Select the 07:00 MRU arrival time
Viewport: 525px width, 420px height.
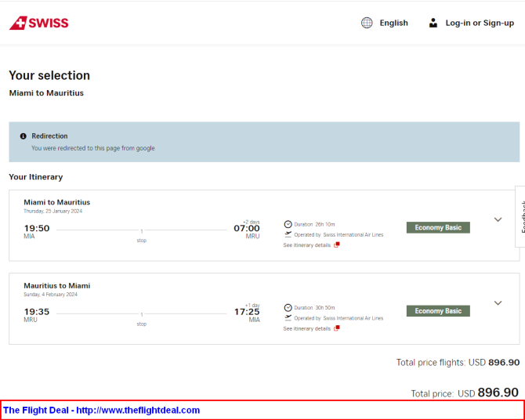click(x=247, y=231)
